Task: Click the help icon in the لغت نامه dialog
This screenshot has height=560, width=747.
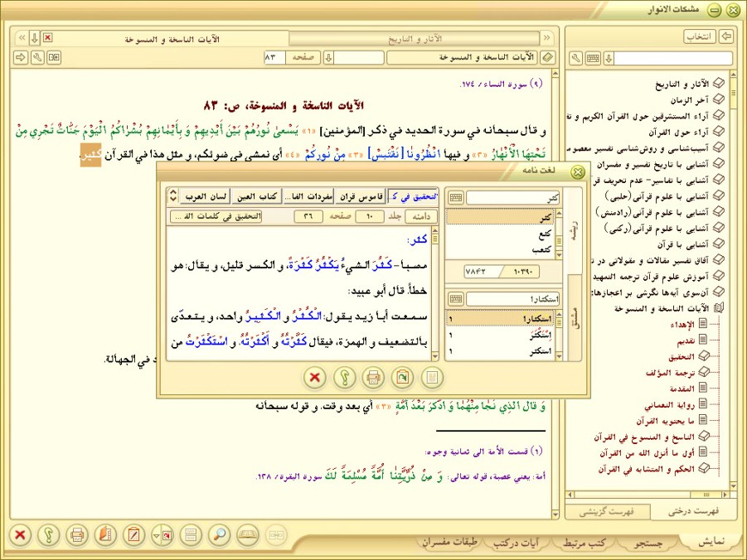Action: (x=344, y=378)
